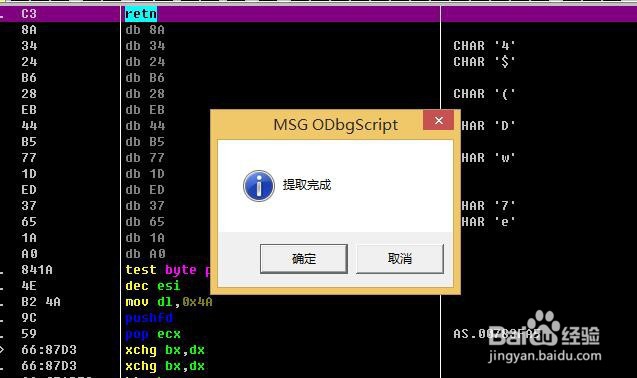This screenshot has width=637, height=378.
Task: Select the pushfd instruction
Action: click(149, 318)
